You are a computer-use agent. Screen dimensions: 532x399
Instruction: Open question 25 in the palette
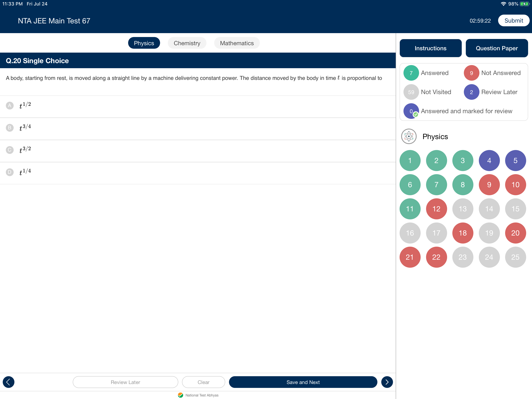pos(515,257)
